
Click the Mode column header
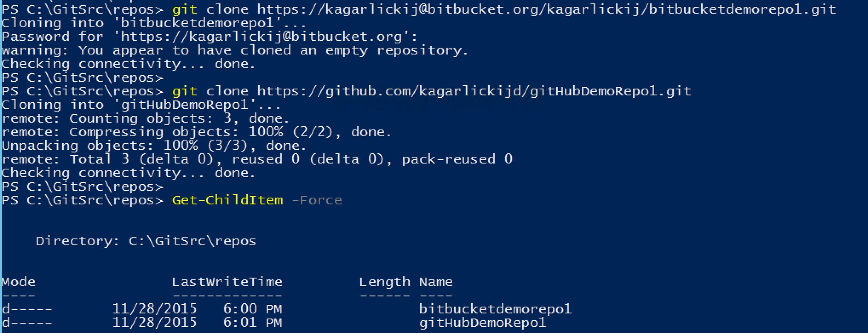19,282
